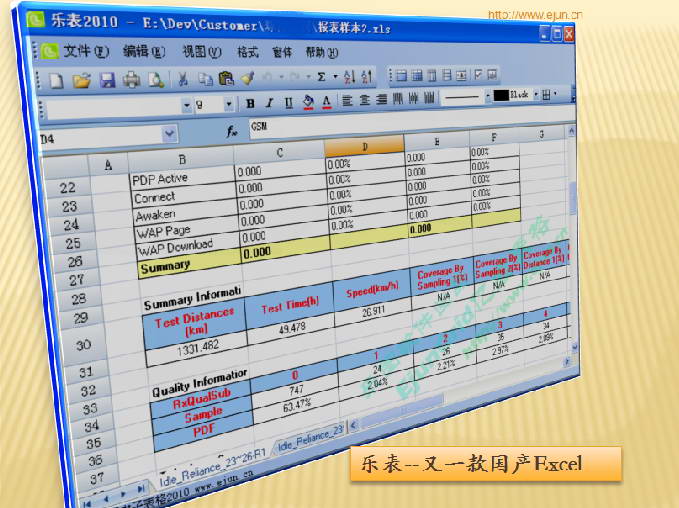679x508 pixels.
Task: Select the 'WAP Download' cell
Action: click(188, 247)
